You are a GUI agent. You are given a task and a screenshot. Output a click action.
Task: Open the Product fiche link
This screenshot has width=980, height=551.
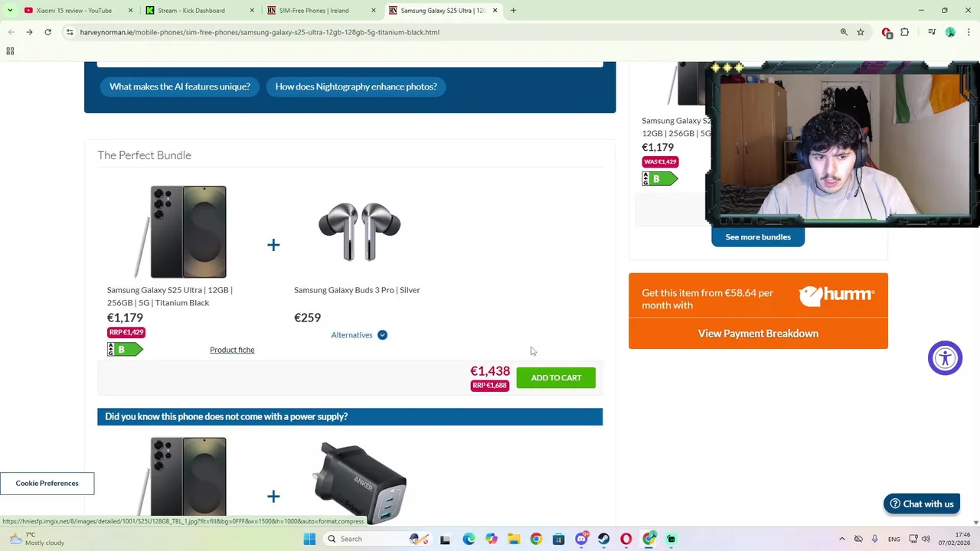pyautogui.click(x=232, y=350)
